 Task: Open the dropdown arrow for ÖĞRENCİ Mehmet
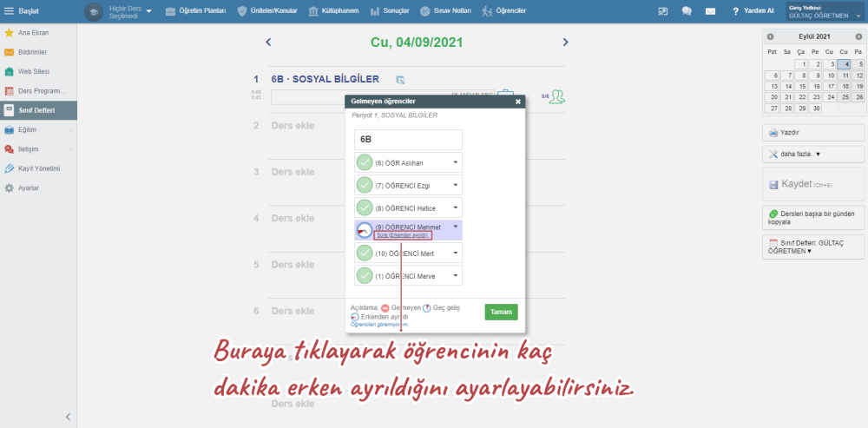[x=455, y=227]
